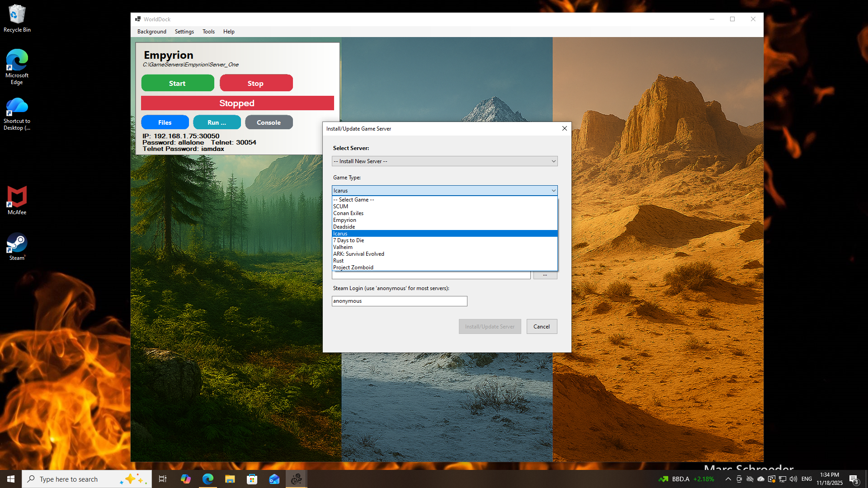This screenshot has height=488, width=868.
Task: Collapse the Game Type dropdown list
Action: [553, 190]
